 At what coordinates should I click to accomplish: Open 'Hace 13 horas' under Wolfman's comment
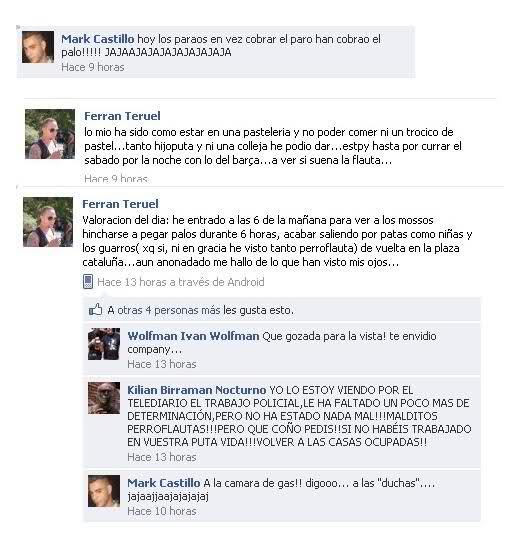[x=162, y=364]
